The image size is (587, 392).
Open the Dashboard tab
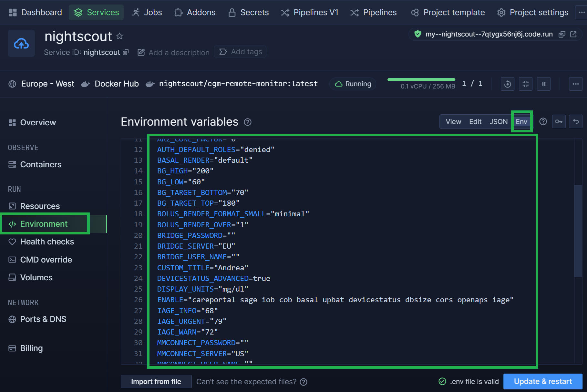pyautogui.click(x=35, y=12)
